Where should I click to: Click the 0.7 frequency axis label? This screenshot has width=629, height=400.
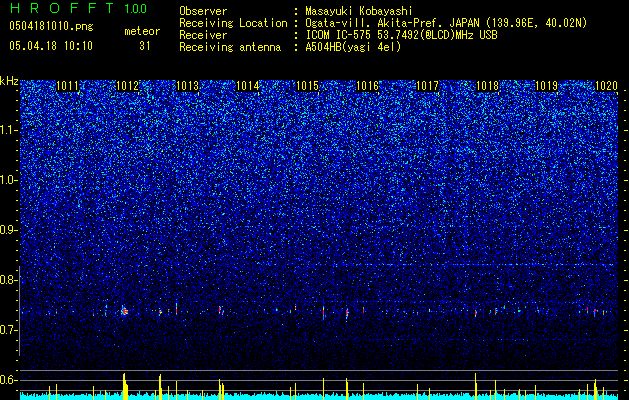(x=9, y=330)
